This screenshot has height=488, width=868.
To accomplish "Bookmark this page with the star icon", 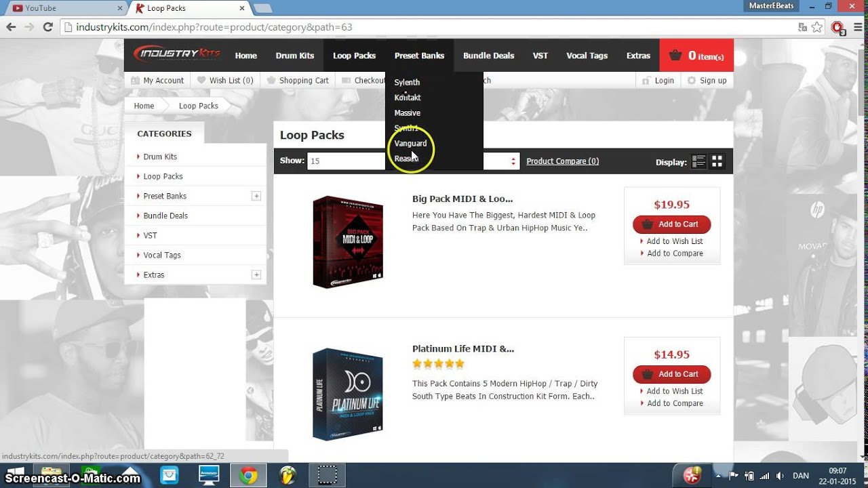I will point(817,27).
